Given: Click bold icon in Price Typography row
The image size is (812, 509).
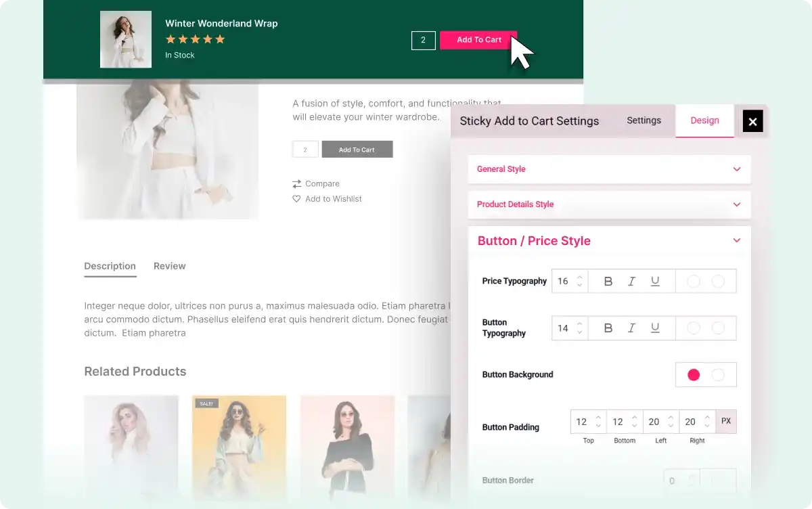Looking at the screenshot, I should point(608,282).
